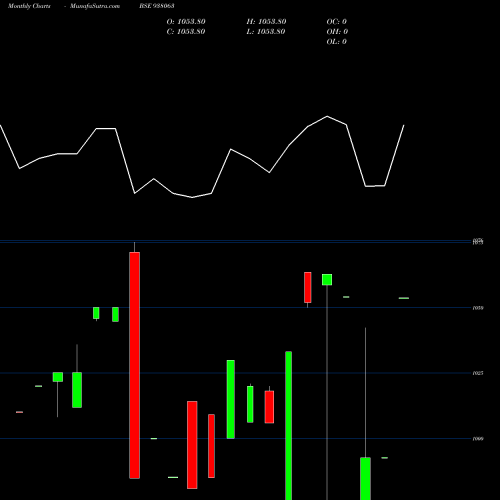
Task: Click the "OC: 0" readout
Action: 337,22
